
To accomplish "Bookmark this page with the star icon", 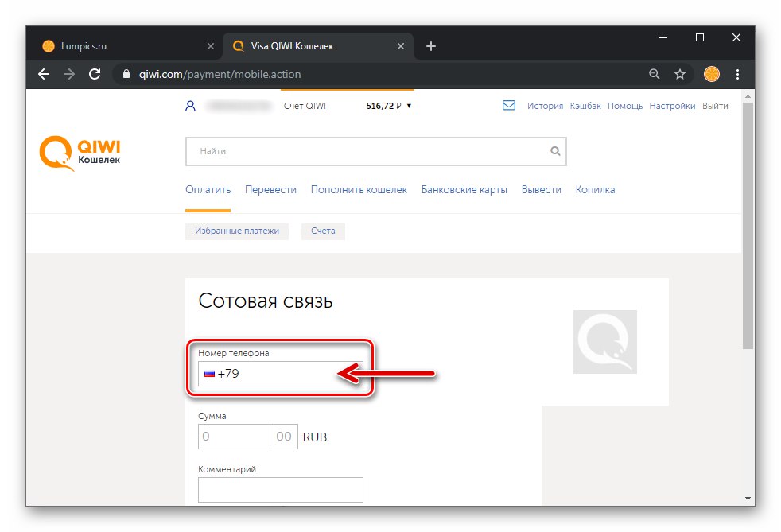I will (x=680, y=74).
